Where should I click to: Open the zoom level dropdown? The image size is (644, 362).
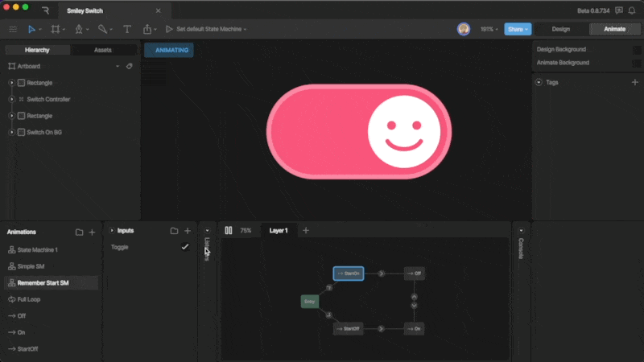click(489, 29)
